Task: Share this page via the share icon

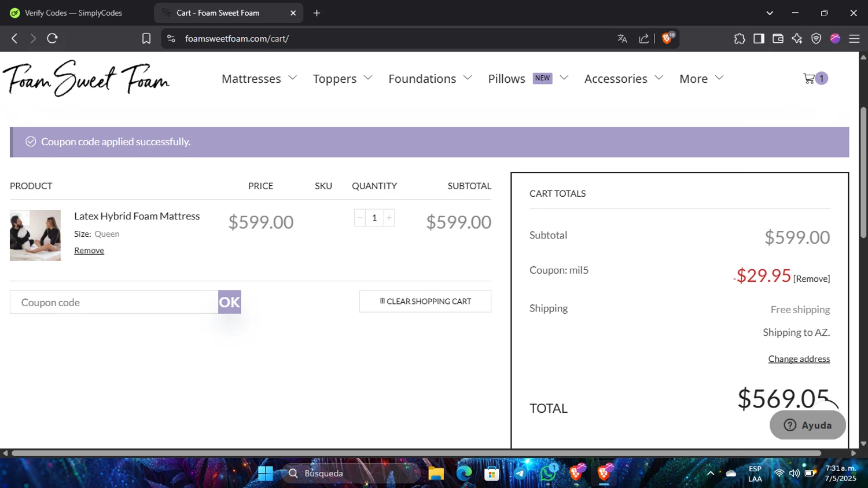Action: click(x=643, y=39)
